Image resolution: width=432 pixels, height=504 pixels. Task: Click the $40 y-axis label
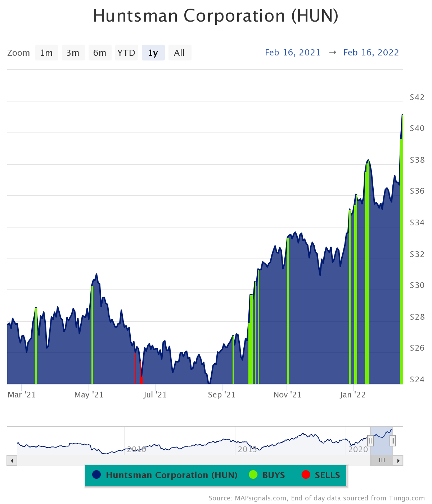click(417, 128)
